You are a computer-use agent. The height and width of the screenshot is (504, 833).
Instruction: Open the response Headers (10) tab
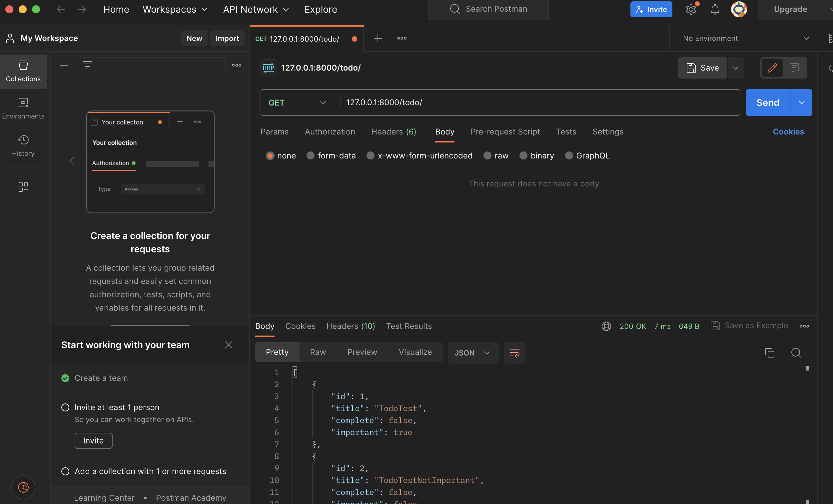point(351,326)
